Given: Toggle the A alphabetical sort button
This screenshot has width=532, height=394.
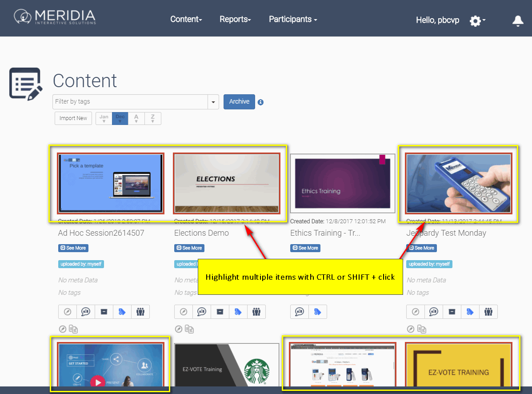Looking at the screenshot, I should [x=136, y=118].
